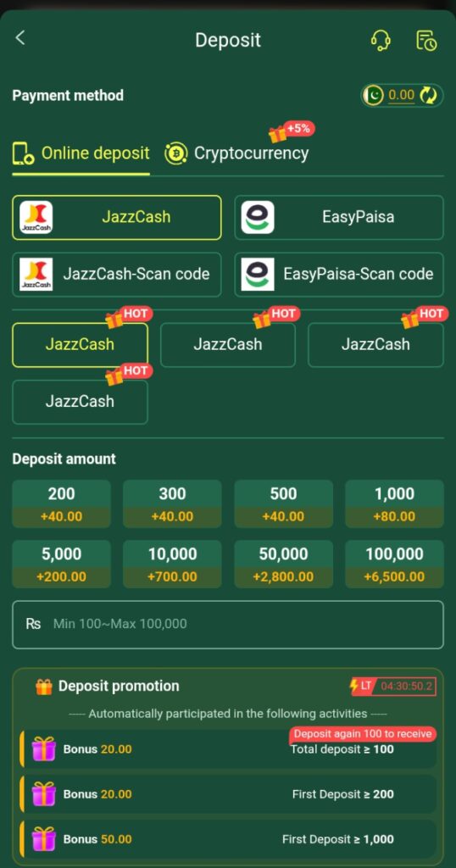Viewport: 456px width, 868px height.
Task: Click the Bitcoin coin icon beside Cryptocurrency
Action: (176, 153)
